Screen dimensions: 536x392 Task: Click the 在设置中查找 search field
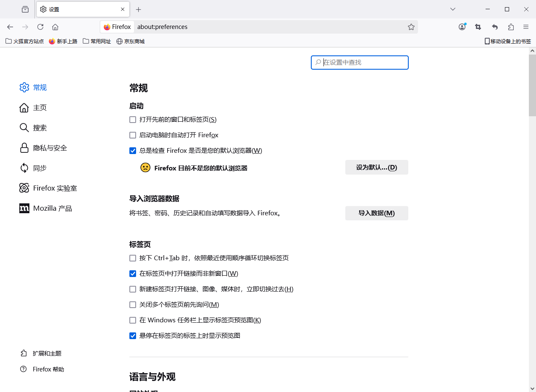[360, 62]
